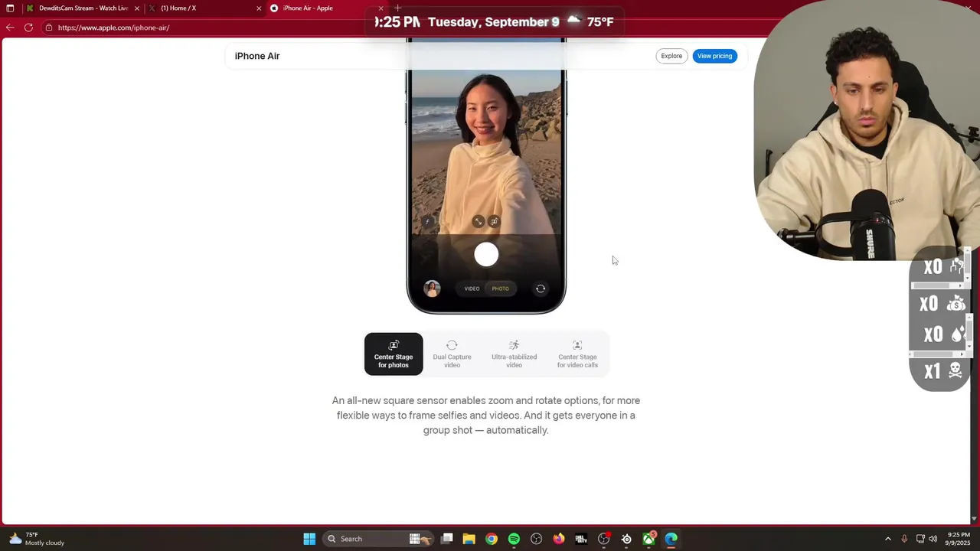Open the clock showing 9:25 PM
Viewport: 980px width, 551px height.
pyautogui.click(x=959, y=539)
